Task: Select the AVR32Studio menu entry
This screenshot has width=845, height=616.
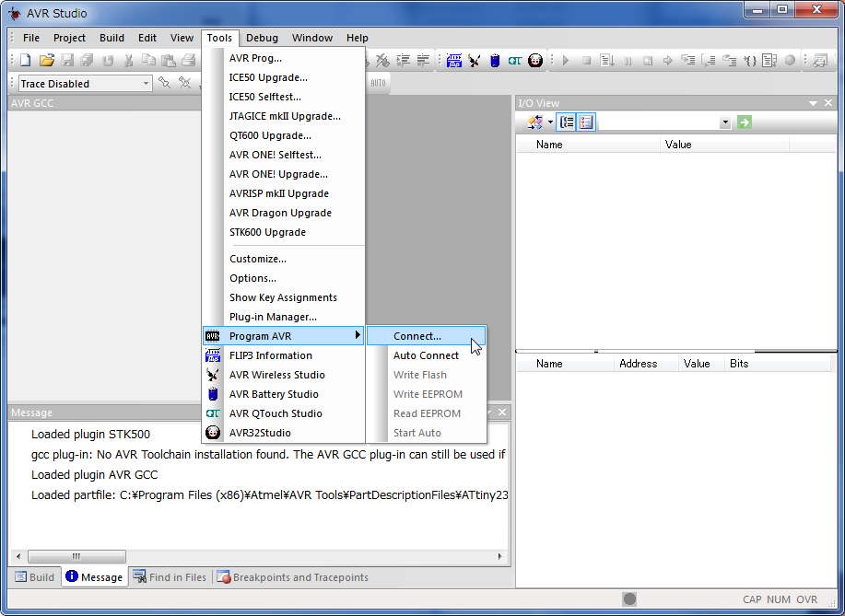Action: tap(284, 433)
